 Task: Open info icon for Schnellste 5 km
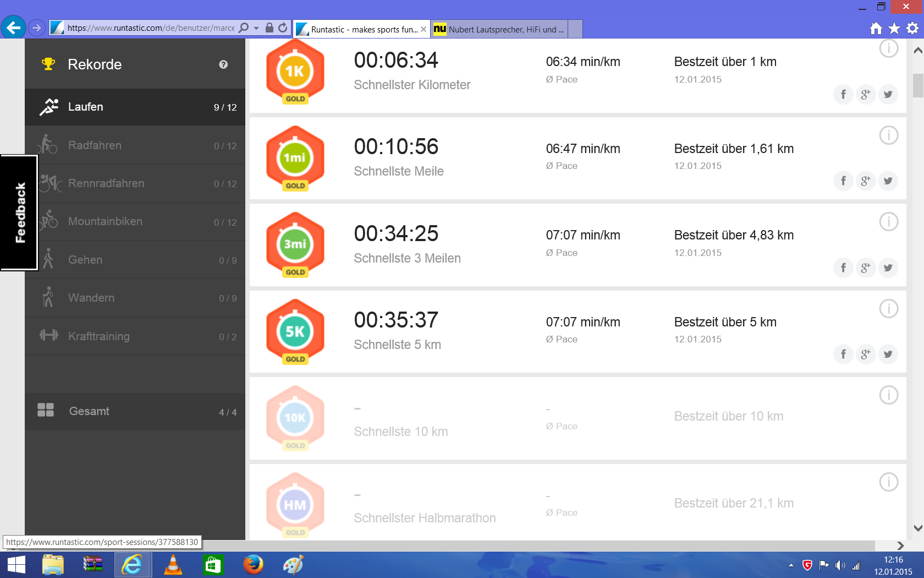pyautogui.click(x=888, y=309)
